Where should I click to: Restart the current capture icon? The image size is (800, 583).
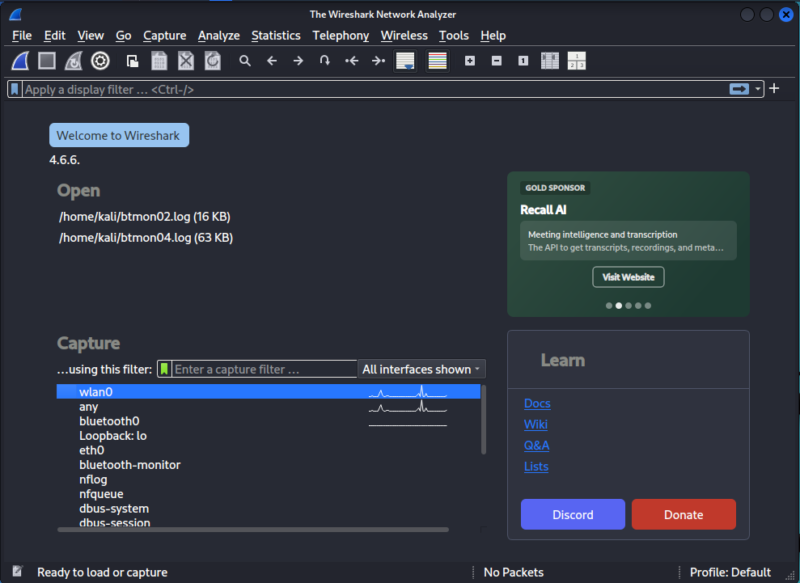point(73,61)
